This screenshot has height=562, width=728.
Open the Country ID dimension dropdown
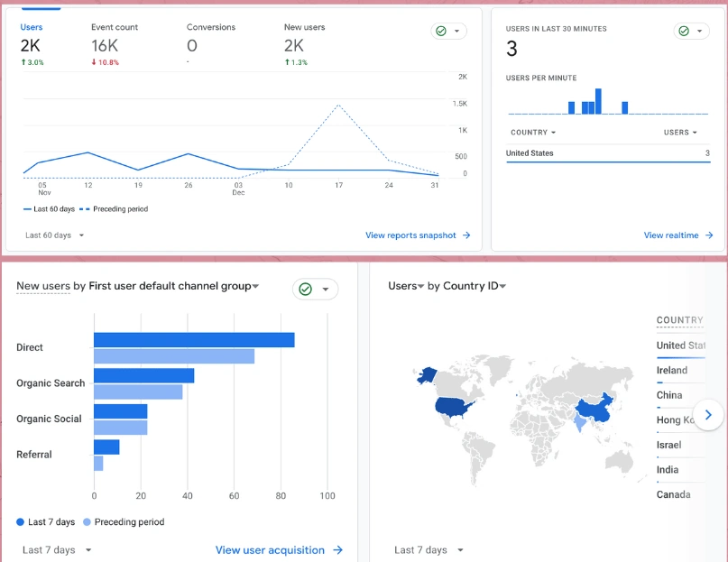coord(471,286)
